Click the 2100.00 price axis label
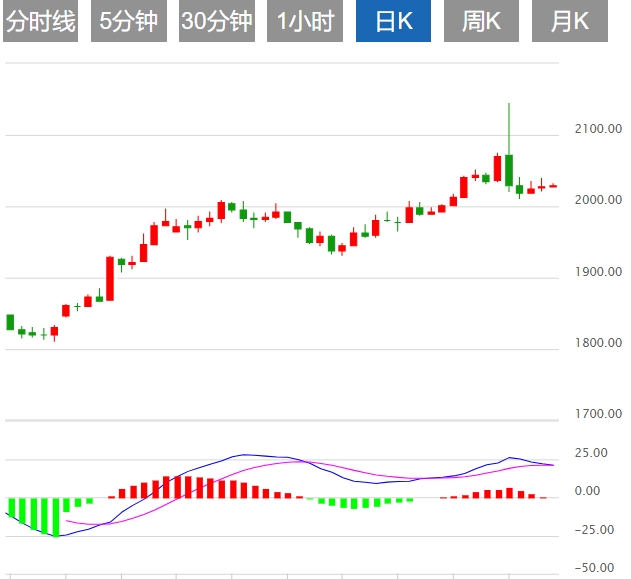 pos(598,129)
